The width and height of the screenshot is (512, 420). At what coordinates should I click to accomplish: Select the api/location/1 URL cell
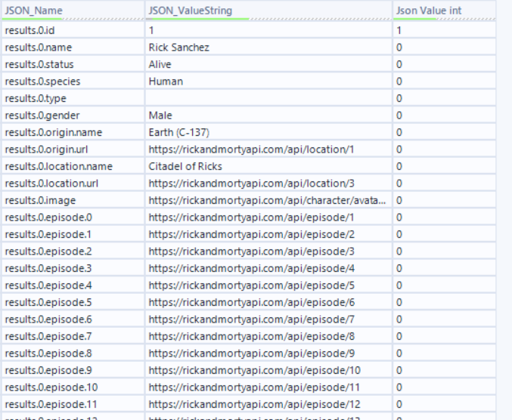[268, 150]
